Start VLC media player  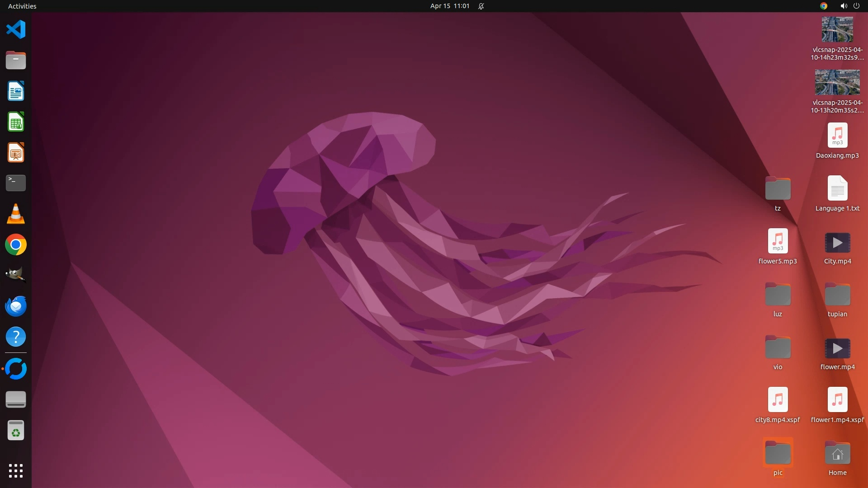(x=16, y=214)
